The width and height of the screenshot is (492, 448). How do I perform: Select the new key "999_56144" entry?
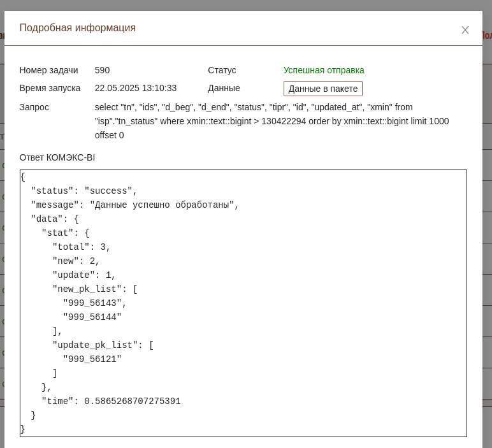pyautogui.click(x=92, y=317)
